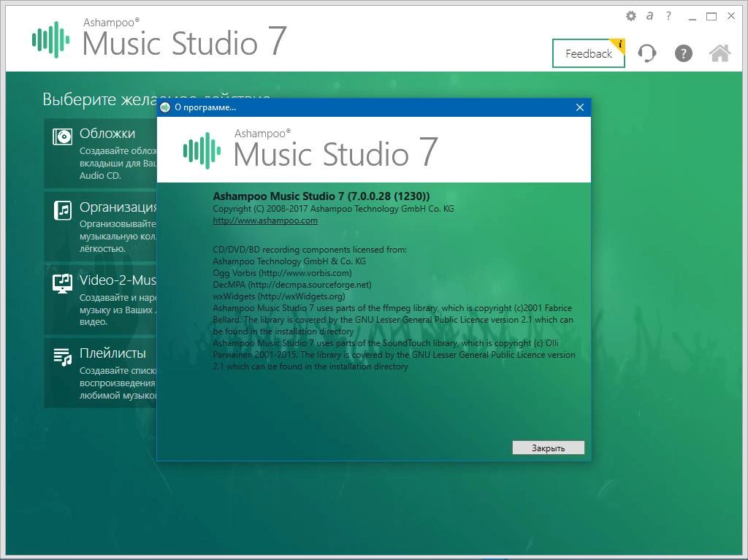Close the О программе dialog with X

tap(579, 107)
